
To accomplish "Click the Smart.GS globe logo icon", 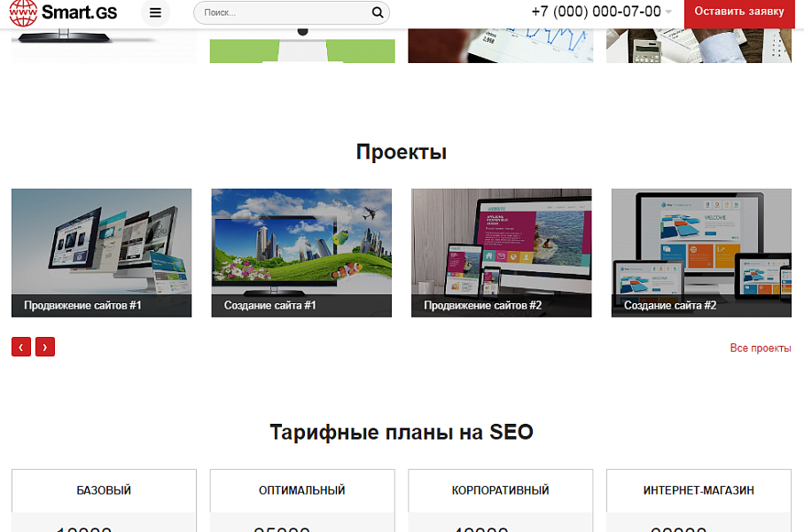I will [x=24, y=13].
